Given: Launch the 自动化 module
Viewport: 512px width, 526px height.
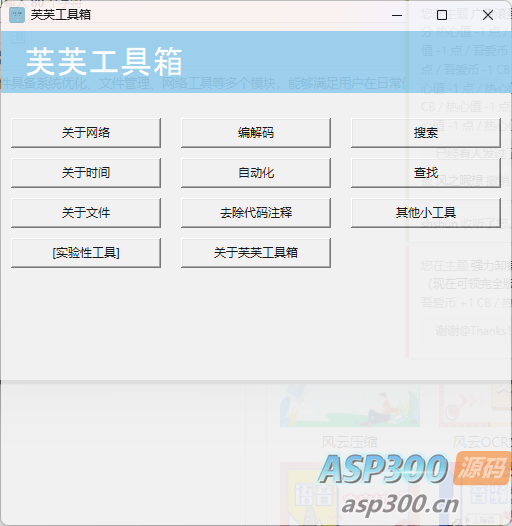Looking at the screenshot, I should click(256, 173).
